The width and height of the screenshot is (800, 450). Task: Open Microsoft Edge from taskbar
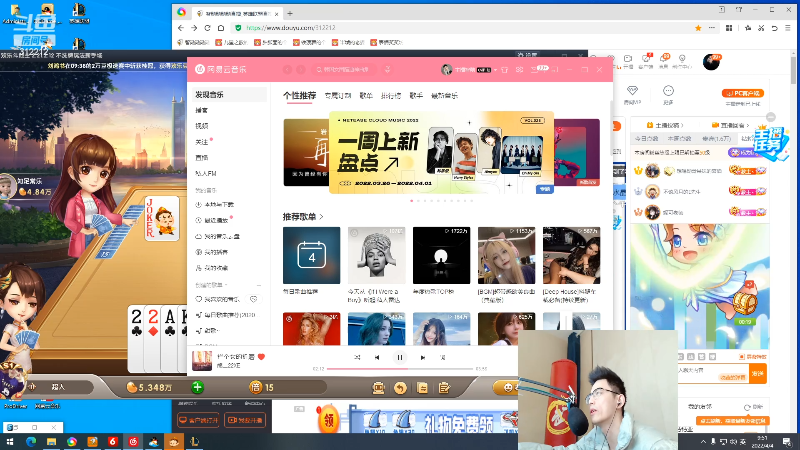click(x=31, y=442)
